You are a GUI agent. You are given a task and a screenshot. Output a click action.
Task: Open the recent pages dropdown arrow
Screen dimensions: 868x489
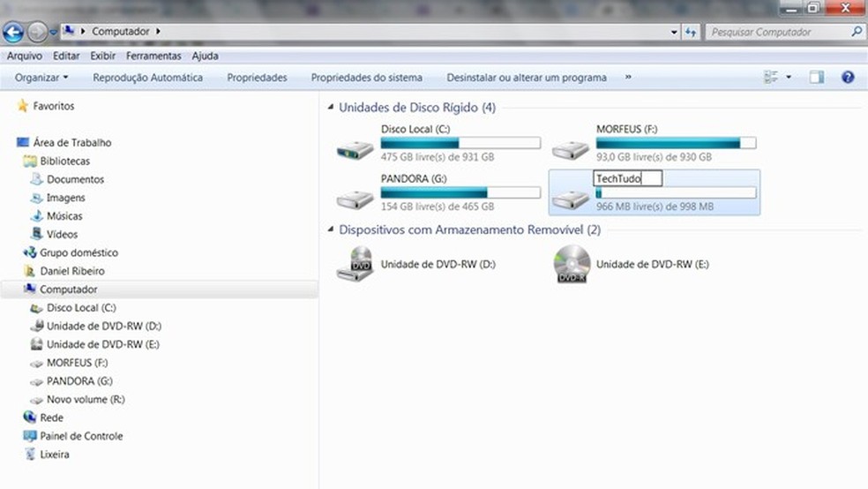53,32
